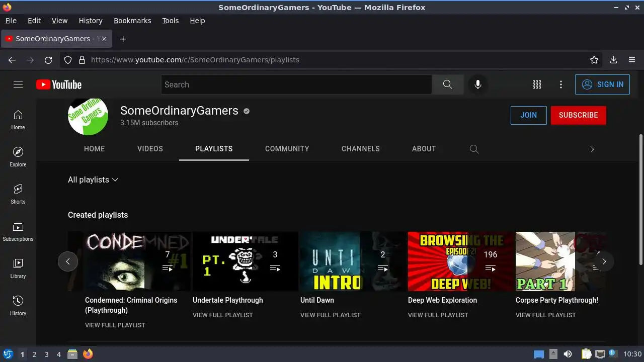Switch to the ABOUT tab
Viewport: 644px width, 362px height.
click(x=424, y=149)
